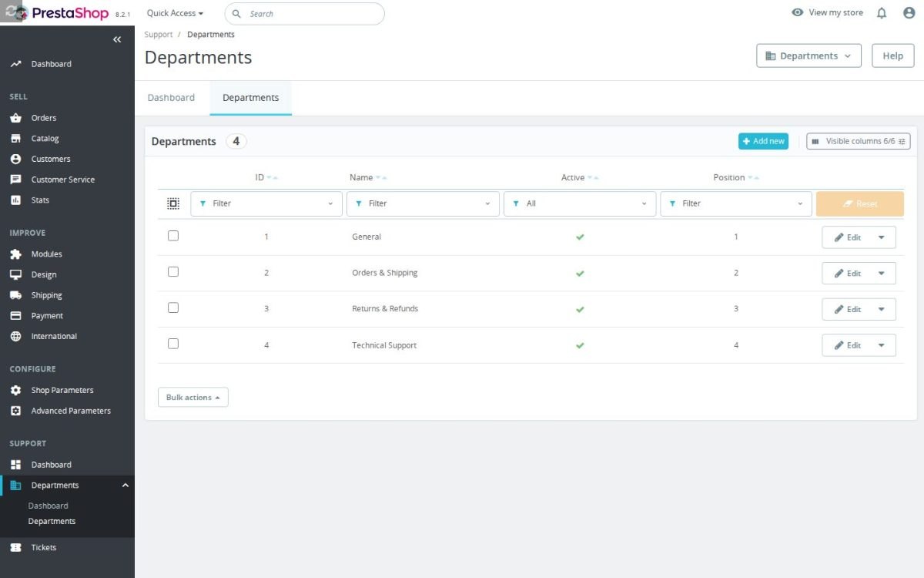Click the Reset filters button

coord(859,203)
